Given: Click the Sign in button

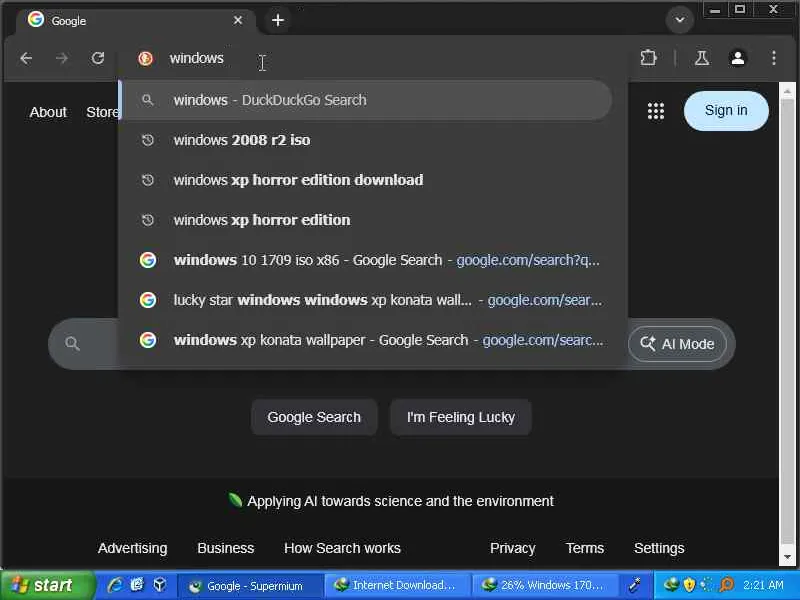Looking at the screenshot, I should click(726, 111).
